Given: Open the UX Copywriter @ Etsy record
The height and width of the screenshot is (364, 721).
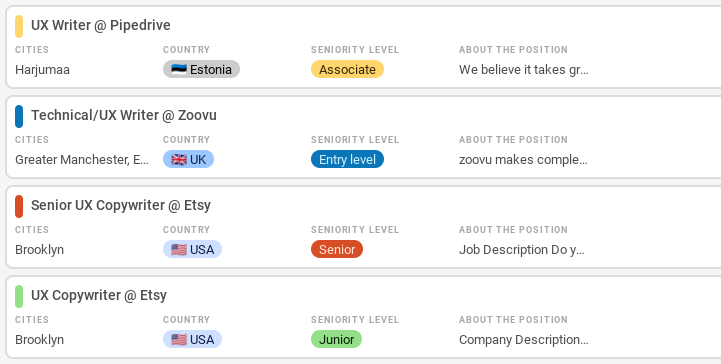Looking at the screenshot, I should (99, 295).
